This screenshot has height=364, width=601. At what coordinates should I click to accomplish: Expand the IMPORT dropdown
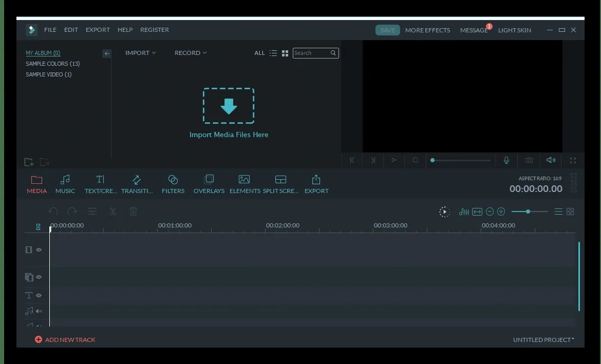(140, 53)
